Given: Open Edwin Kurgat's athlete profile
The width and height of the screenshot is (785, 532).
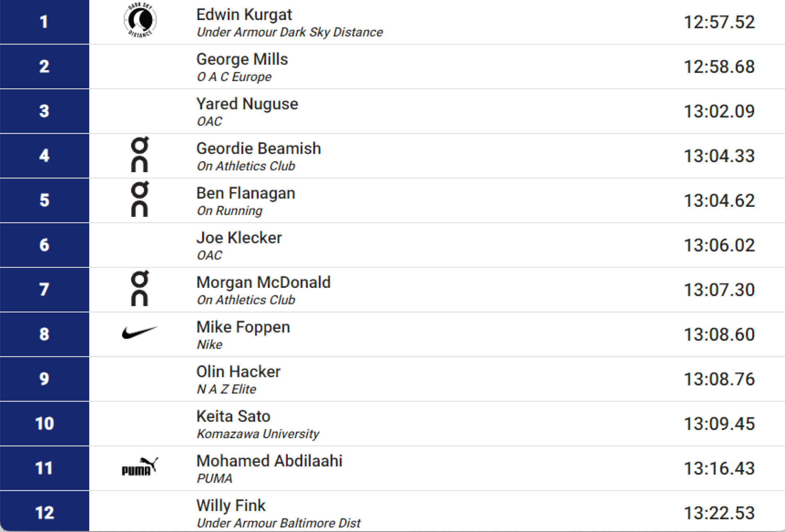Looking at the screenshot, I should point(244,15).
